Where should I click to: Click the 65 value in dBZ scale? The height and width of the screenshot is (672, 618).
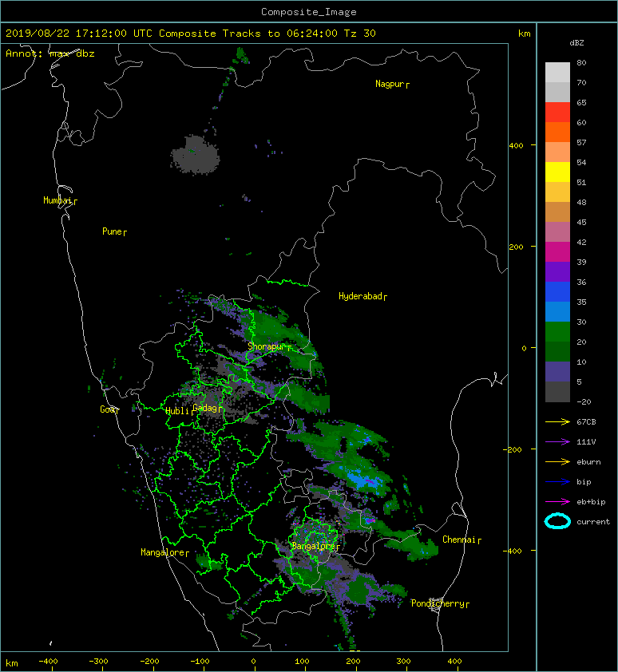(581, 102)
